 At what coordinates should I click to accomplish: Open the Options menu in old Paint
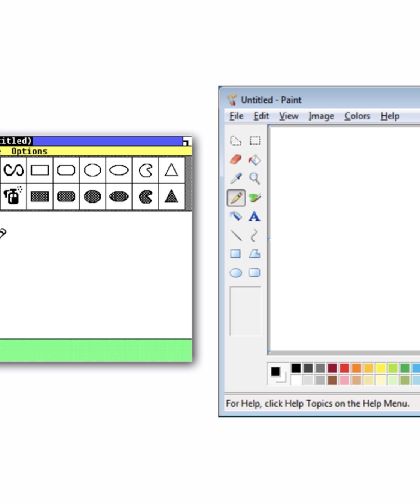coord(29,151)
